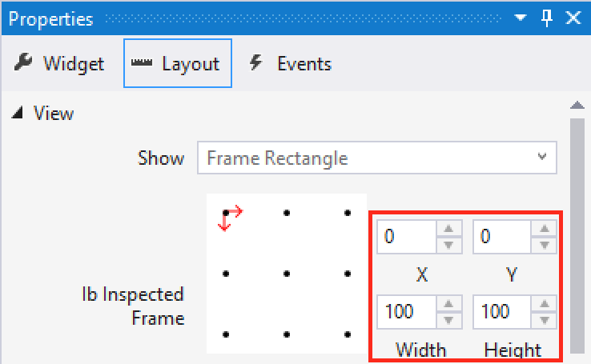The image size is (591, 364).
Task: Select the center anchor dot in the grid
Action: point(287,274)
